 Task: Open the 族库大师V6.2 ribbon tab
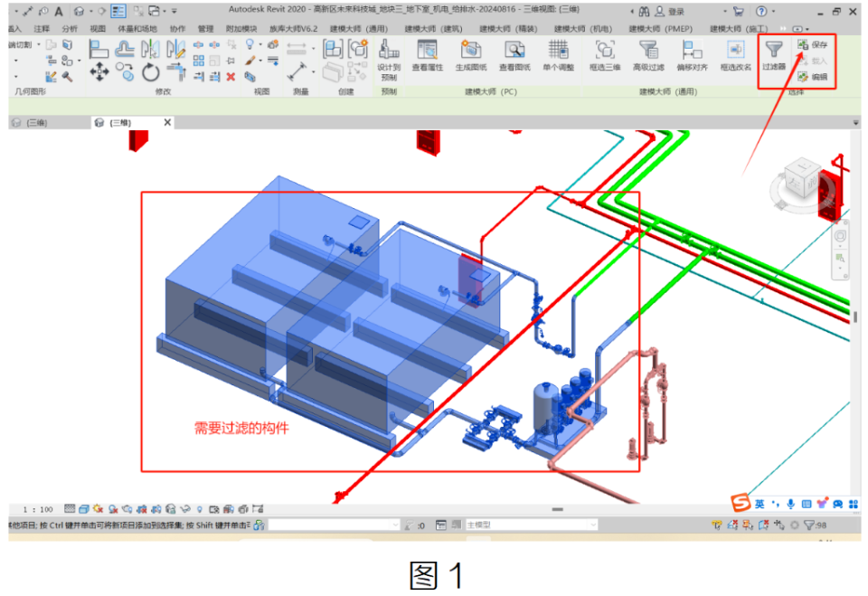293,28
